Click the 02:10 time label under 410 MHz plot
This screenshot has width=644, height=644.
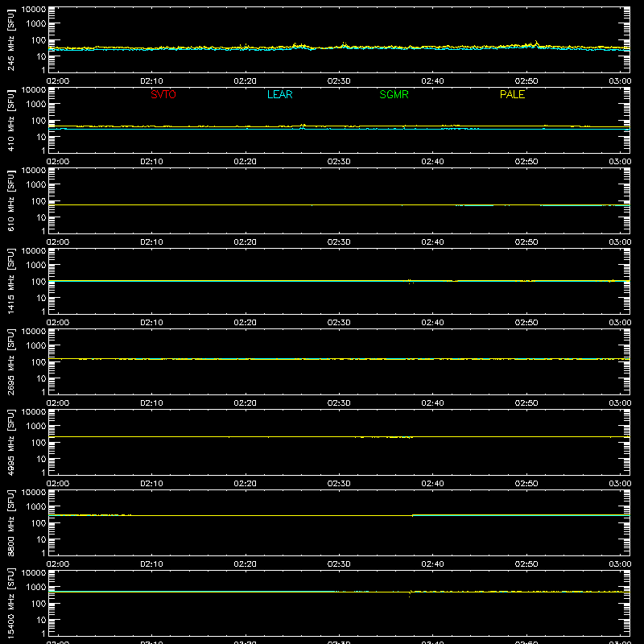pos(151,162)
